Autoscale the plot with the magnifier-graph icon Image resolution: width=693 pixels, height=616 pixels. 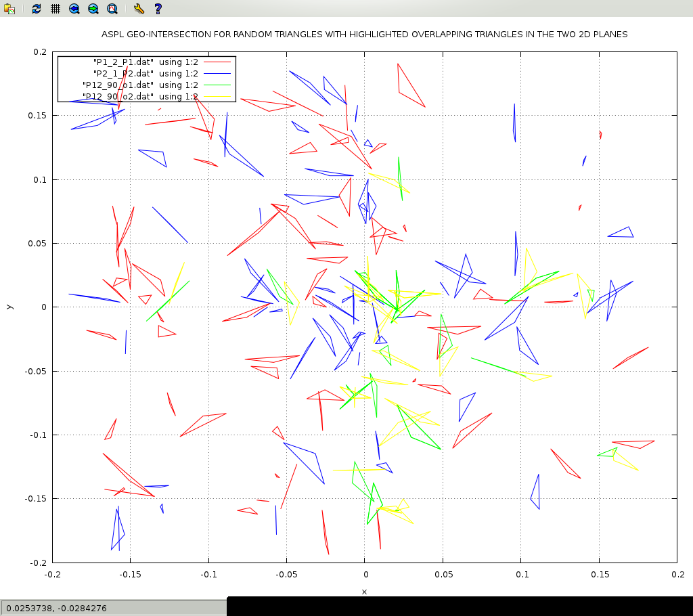(112, 9)
